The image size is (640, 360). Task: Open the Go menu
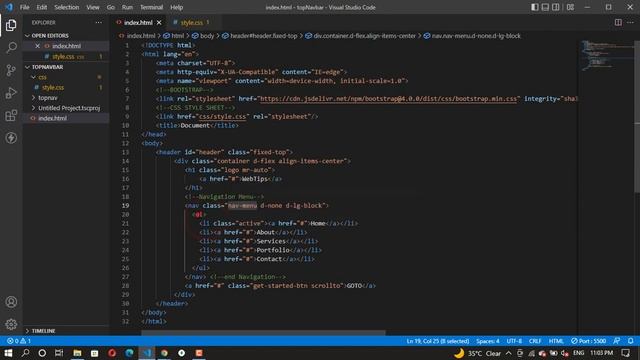(111, 7)
